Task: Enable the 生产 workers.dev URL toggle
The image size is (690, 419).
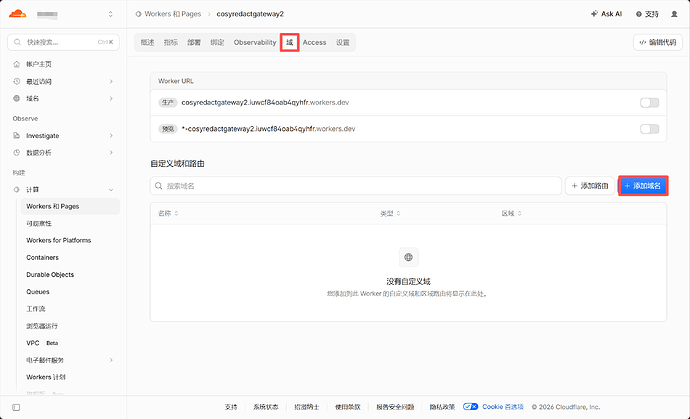Action: tap(650, 103)
